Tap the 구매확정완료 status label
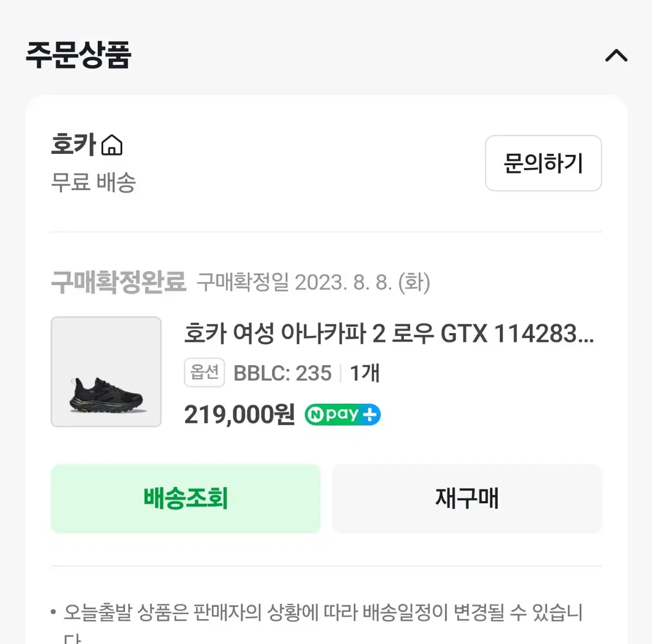This screenshot has height=644, width=652. point(118,282)
